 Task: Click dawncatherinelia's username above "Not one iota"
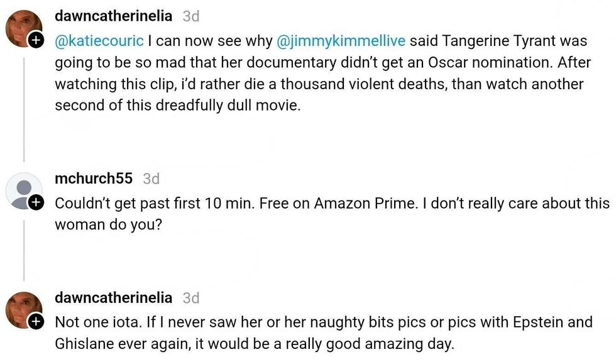(113, 297)
